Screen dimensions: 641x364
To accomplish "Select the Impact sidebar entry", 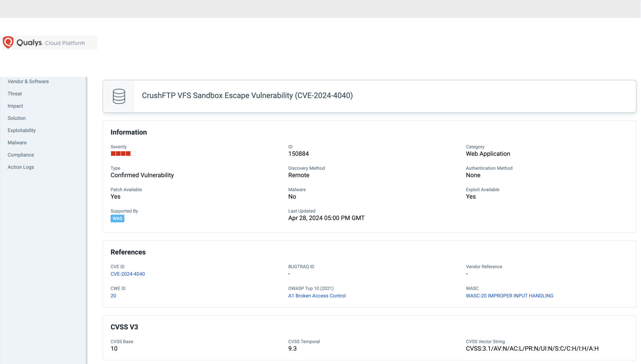I will click(15, 106).
